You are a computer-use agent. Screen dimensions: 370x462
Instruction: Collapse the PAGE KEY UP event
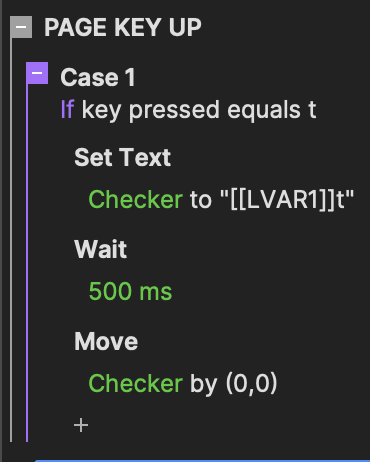click(x=21, y=27)
